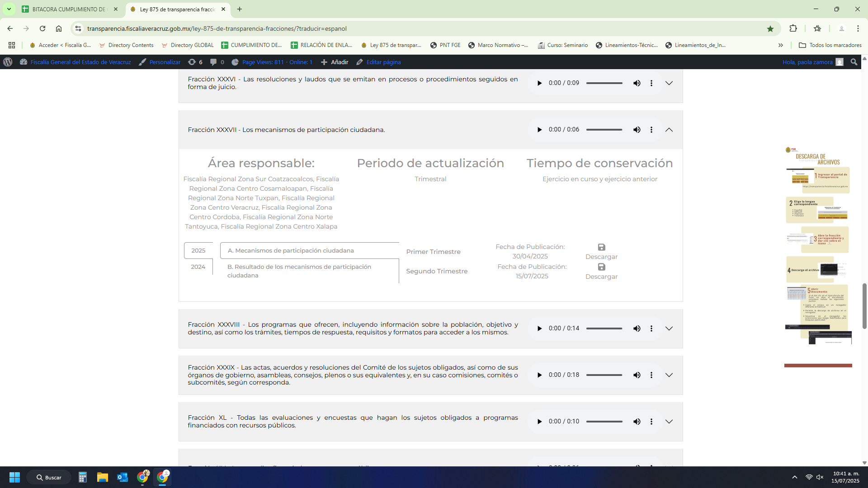Expand the Fracción XL section
Screen dimensions: 868x488
click(669, 422)
